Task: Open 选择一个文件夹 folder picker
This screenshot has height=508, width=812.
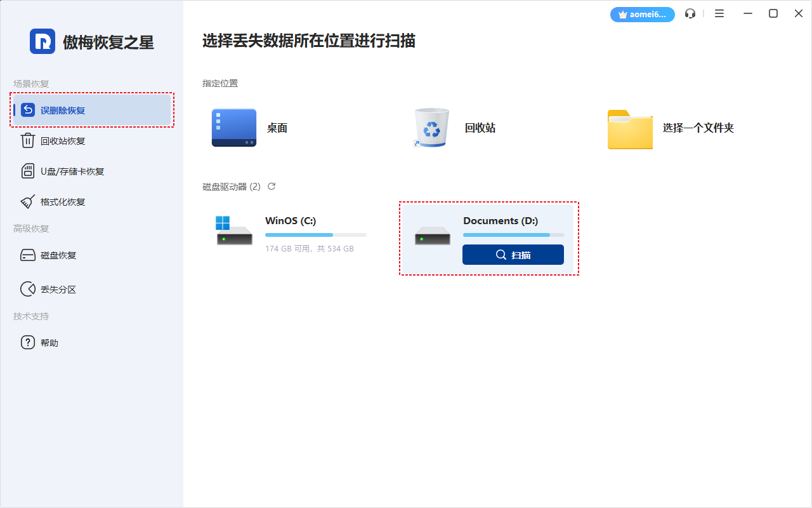Action: pos(629,130)
